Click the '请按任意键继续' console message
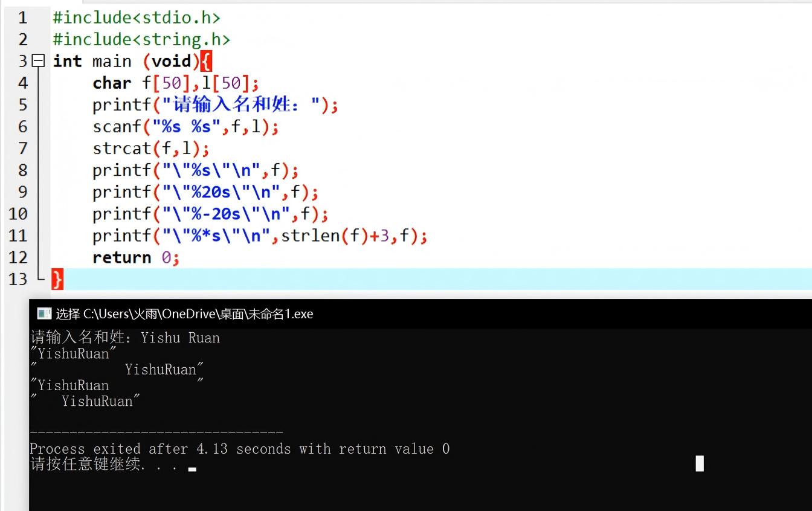Viewport: 812px width, 511px height. pos(104,464)
